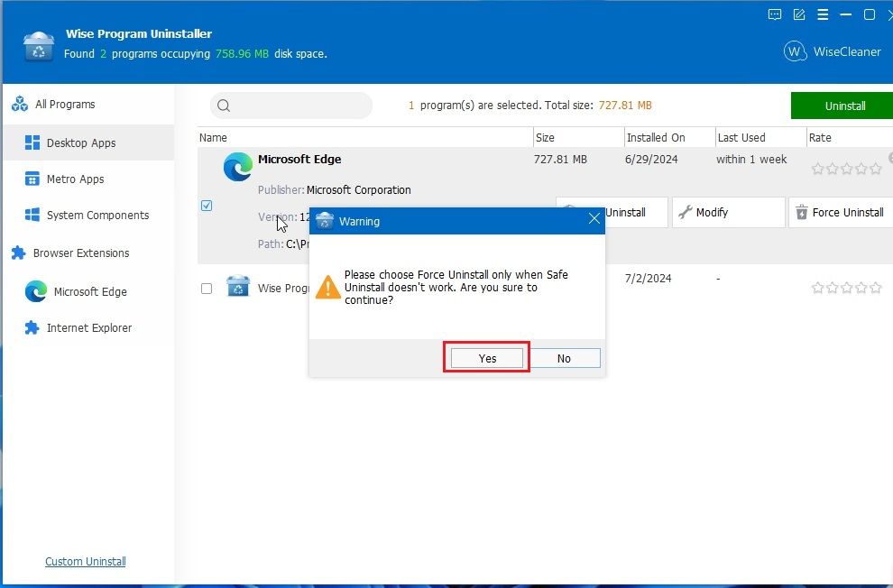Check the Wise Program entry checkbox
Image resolution: width=893 pixels, height=588 pixels.
[207, 288]
